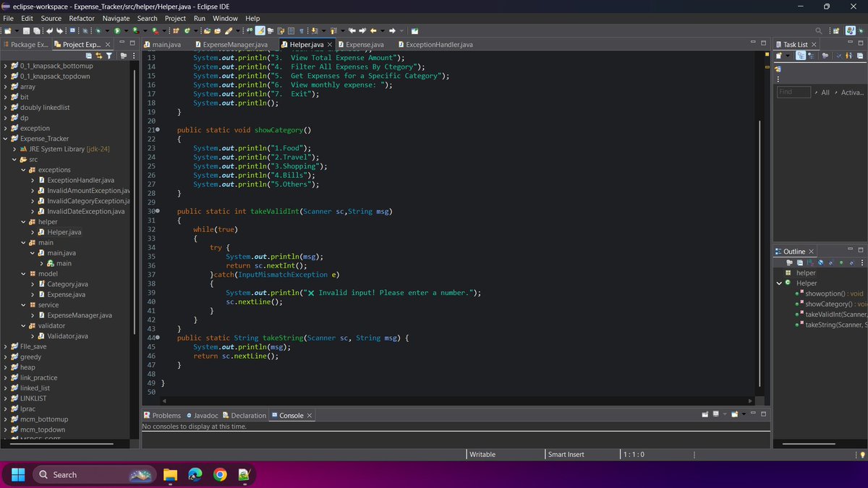Click the Back navigation arrow in the toolbar

(x=373, y=30)
